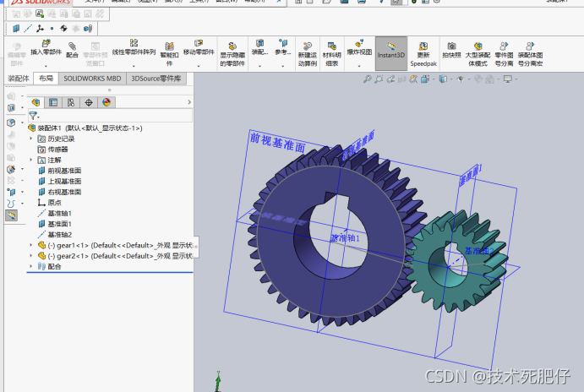The height and width of the screenshot is (392, 584).
Task: Select 基准面1 plane in feature tree
Action: click(55, 224)
